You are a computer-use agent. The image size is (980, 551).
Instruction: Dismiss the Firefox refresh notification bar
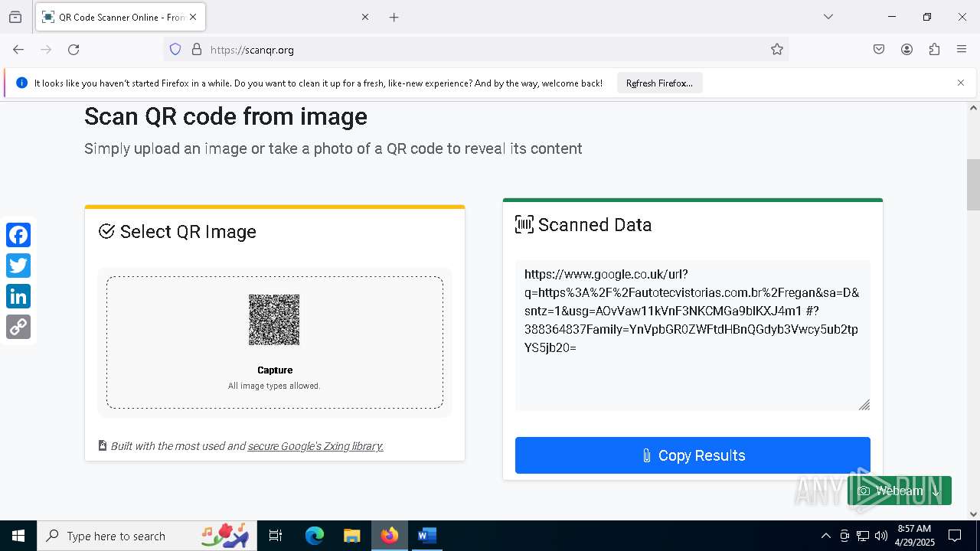point(961,83)
